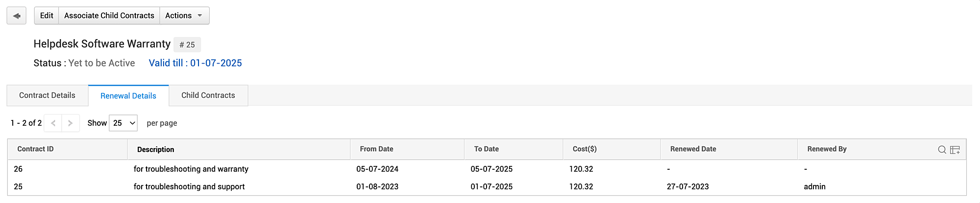The width and height of the screenshot is (980, 203).
Task: Go to the previous page arrow
Action: 53,123
